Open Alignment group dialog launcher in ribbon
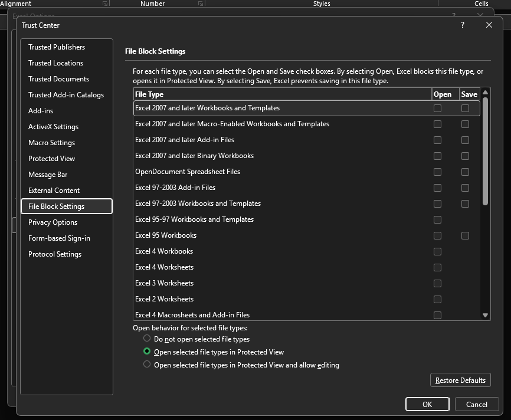Image resolution: width=511 pixels, height=420 pixels. 105,4
